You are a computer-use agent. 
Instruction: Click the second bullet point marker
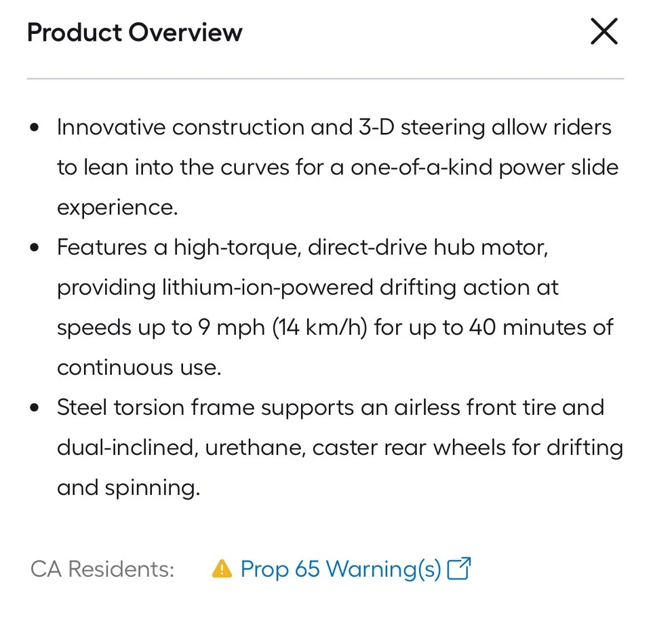coord(35,247)
